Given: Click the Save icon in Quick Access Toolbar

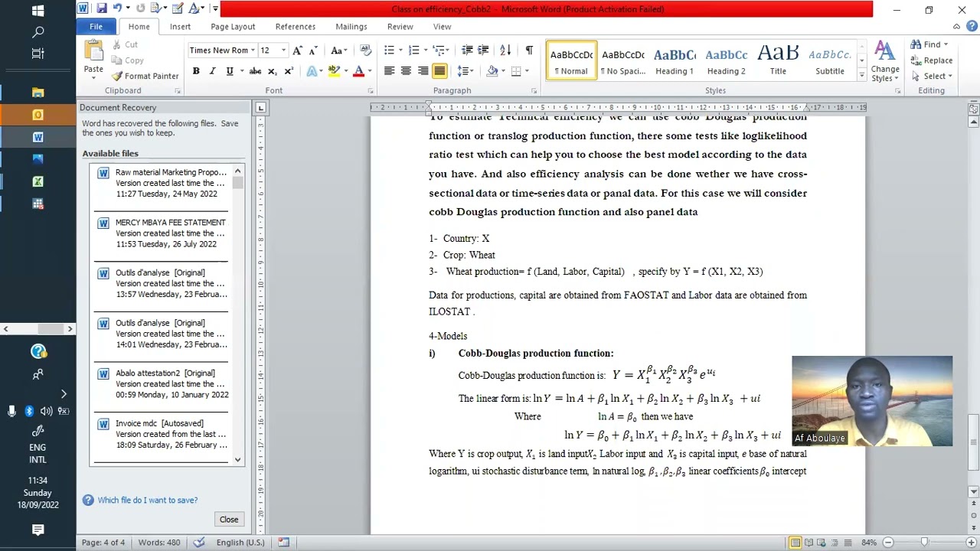Looking at the screenshot, I should 101,9.
